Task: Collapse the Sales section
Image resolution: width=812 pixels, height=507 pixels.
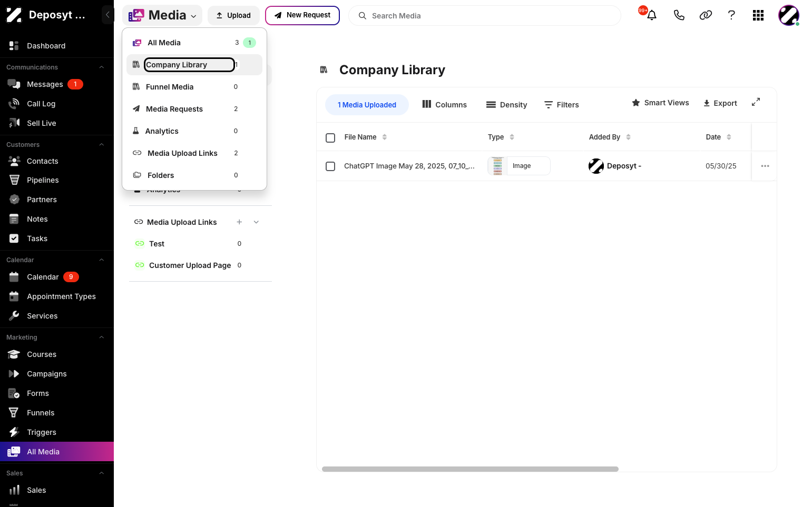Action: (102, 473)
